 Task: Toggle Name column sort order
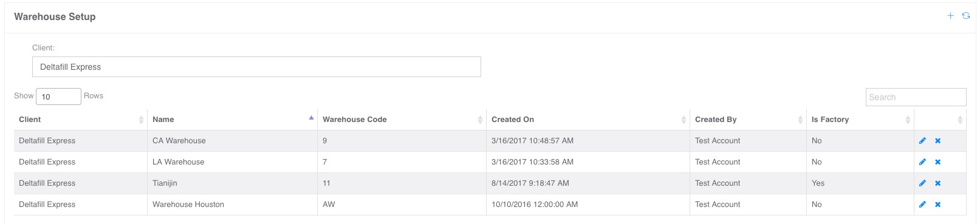coord(233,120)
